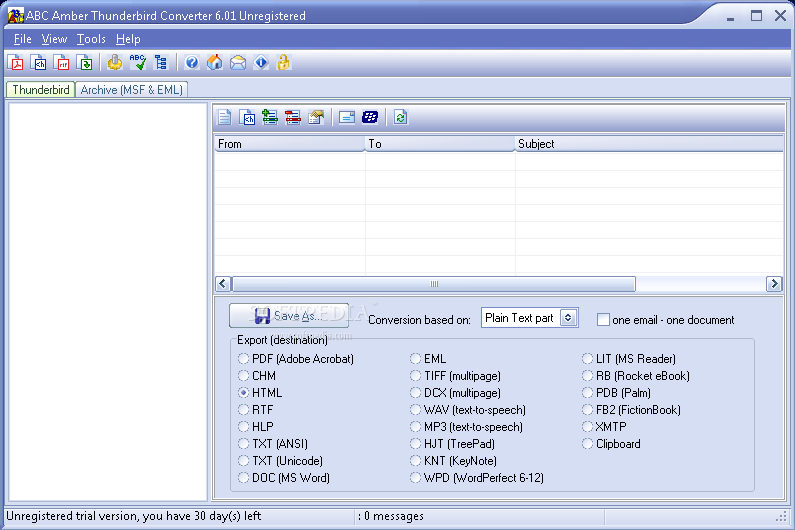
Task: Enable one email - one document checkbox
Action: pyautogui.click(x=603, y=320)
